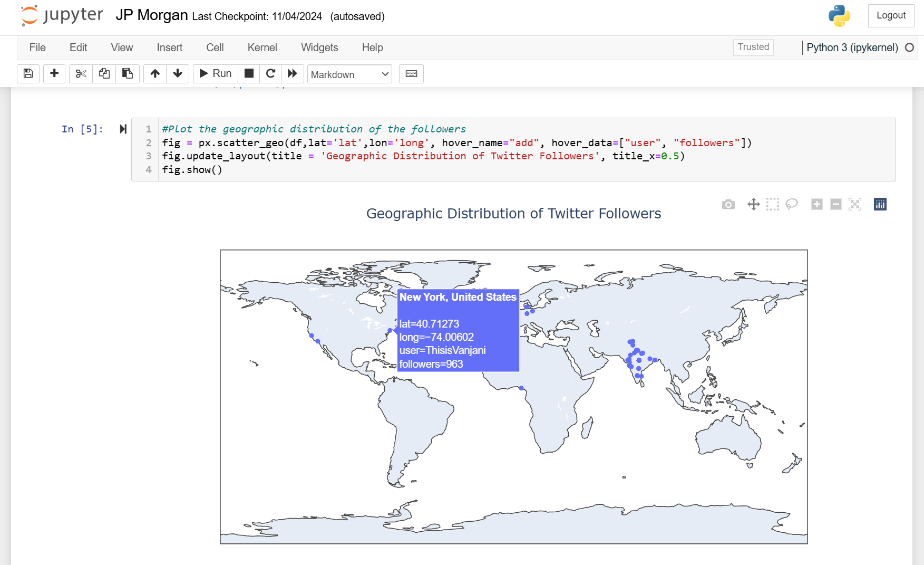Click the data point in West Africa
Screen dimensions: 924x565
click(521, 388)
